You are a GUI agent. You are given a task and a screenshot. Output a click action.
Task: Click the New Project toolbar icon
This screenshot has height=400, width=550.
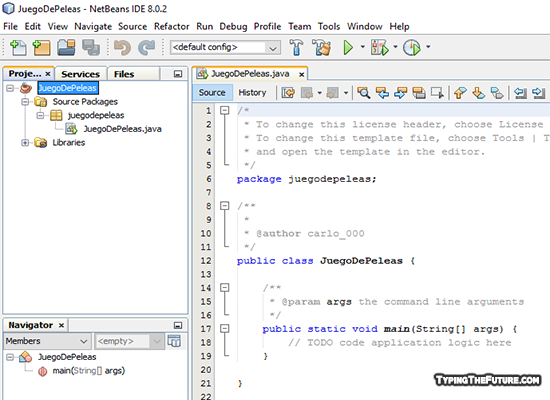tap(41, 47)
